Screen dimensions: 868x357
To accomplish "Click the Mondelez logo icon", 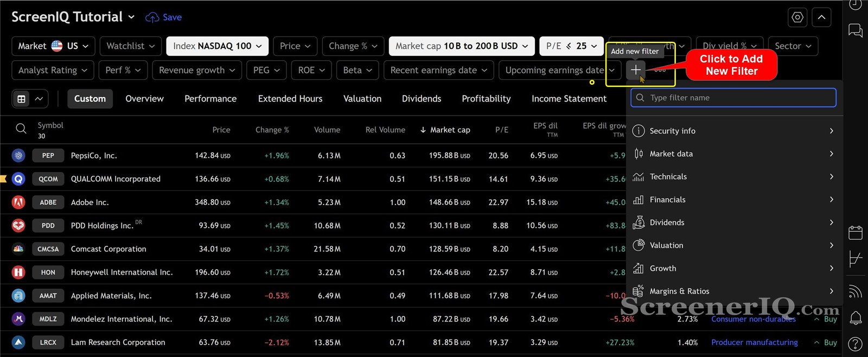I will (x=18, y=319).
